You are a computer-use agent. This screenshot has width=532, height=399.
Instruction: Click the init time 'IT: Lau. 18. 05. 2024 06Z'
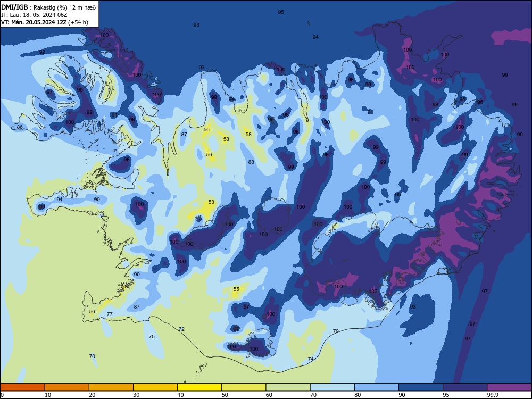click(34, 15)
